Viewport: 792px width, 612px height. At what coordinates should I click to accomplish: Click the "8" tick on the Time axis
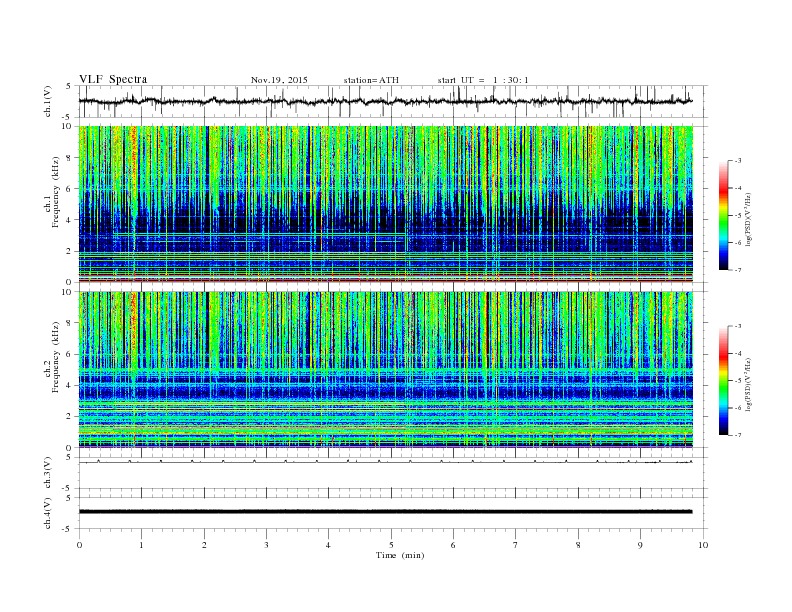pyautogui.click(x=578, y=545)
